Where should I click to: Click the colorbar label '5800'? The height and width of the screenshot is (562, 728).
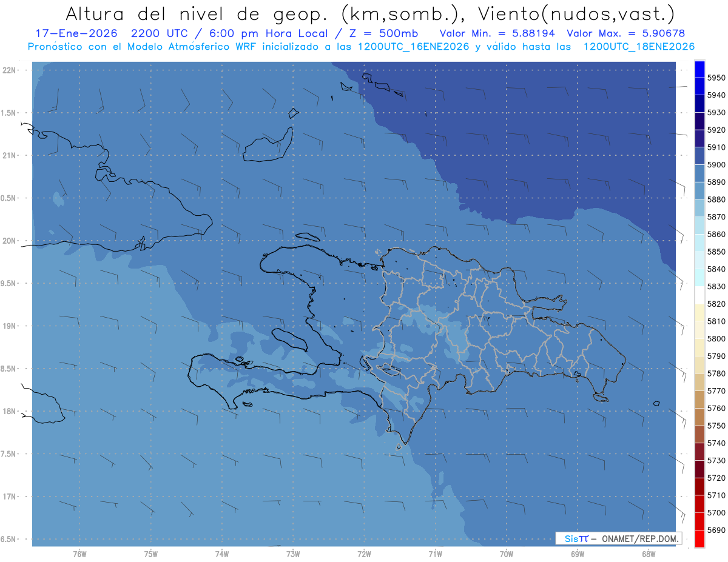716,339
